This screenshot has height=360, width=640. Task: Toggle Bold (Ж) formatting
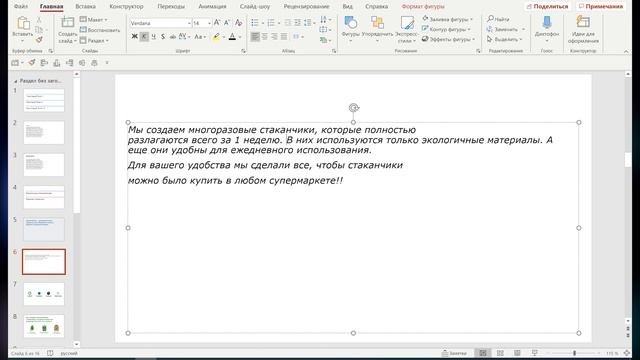(x=134, y=37)
